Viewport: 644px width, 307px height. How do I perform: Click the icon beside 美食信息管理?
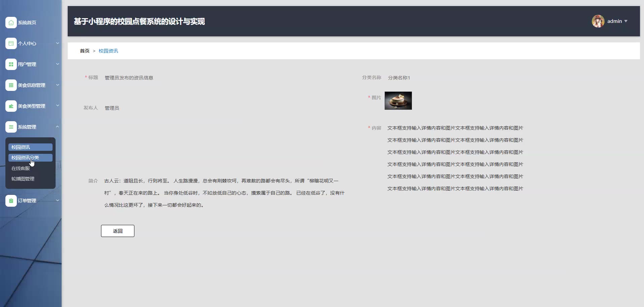[x=11, y=85]
